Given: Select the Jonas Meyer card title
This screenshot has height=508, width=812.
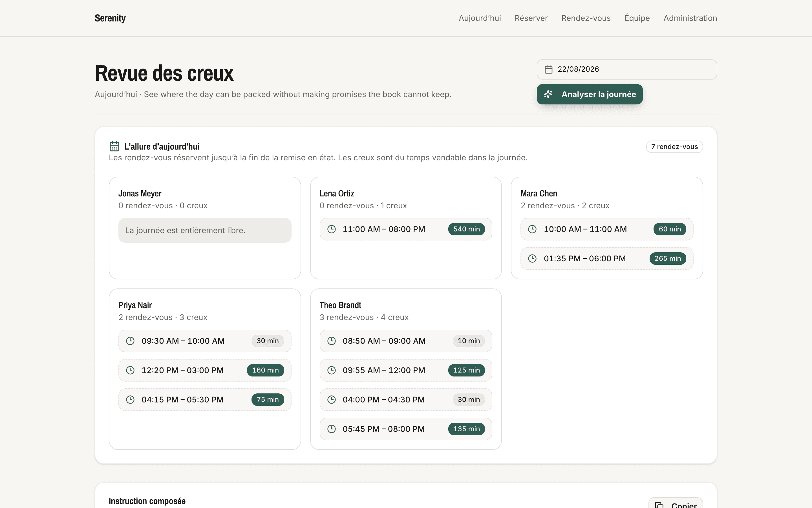Looking at the screenshot, I should 140,194.
